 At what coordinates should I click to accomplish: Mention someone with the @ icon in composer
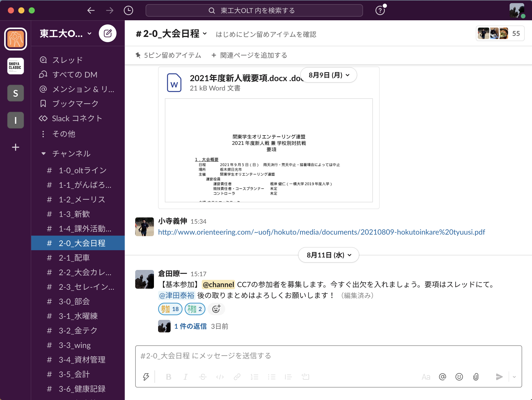pyautogui.click(x=443, y=377)
